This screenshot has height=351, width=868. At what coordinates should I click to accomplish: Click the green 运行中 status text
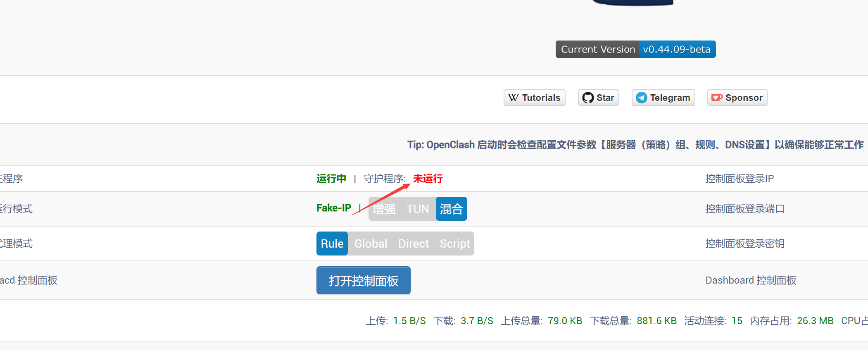click(331, 179)
